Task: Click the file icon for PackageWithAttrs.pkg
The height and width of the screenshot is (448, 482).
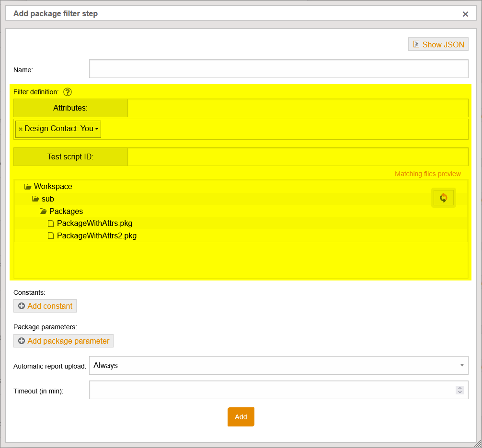Action: click(51, 223)
